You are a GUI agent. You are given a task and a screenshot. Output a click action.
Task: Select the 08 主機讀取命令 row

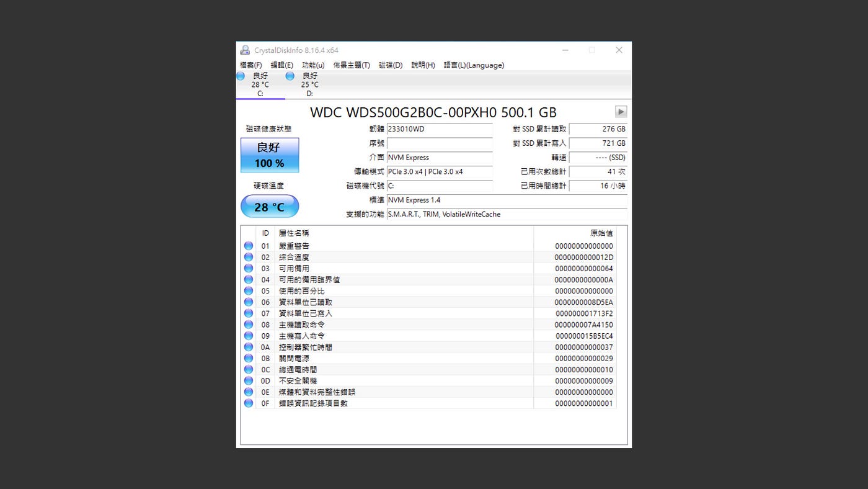coord(428,325)
